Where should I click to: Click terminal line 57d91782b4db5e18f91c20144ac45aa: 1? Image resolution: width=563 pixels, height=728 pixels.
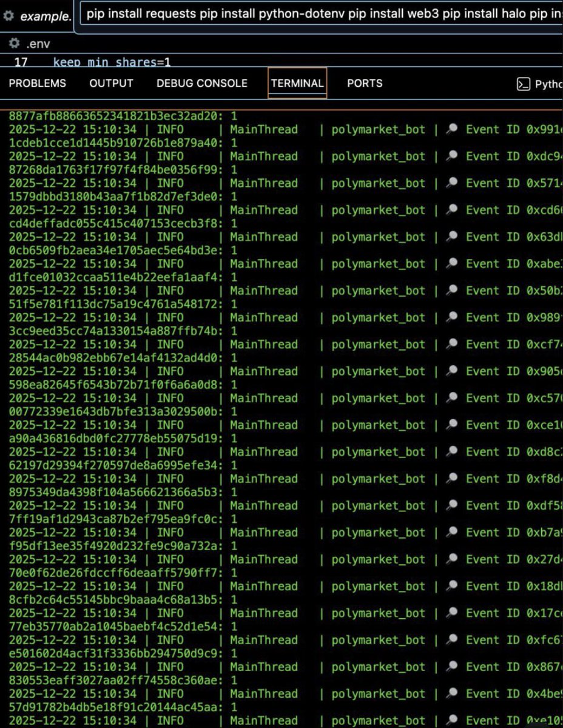(123, 707)
